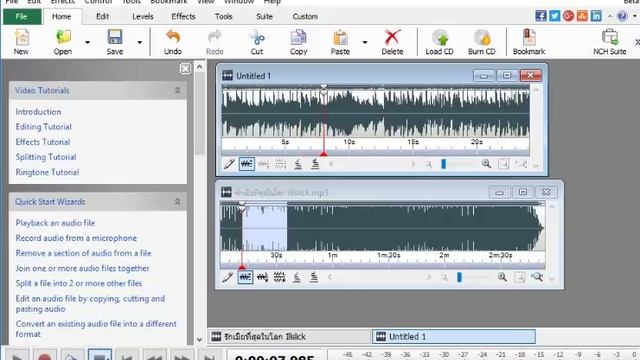The image size is (640, 360).
Task: Share on Facebook icon
Action: (x=541, y=16)
